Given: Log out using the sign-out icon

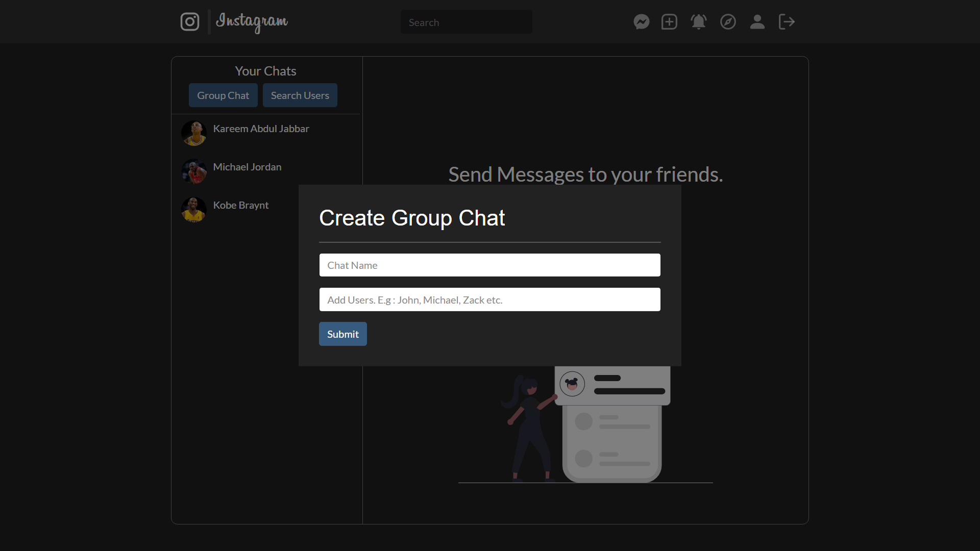Looking at the screenshot, I should click(787, 21).
